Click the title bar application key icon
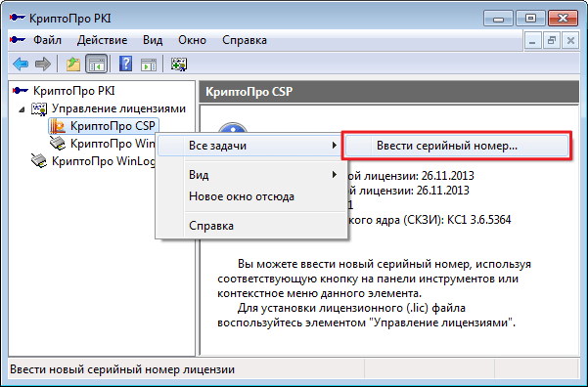Screen dimensions: 588x387 [x=18, y=18]
